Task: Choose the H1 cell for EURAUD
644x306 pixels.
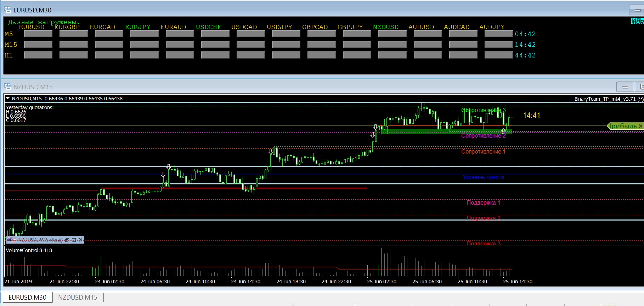Action: 180,55
